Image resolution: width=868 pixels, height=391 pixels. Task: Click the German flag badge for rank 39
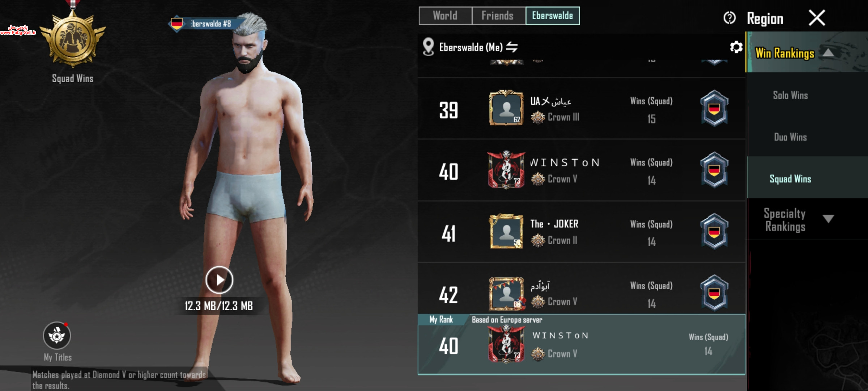point(714,109)
